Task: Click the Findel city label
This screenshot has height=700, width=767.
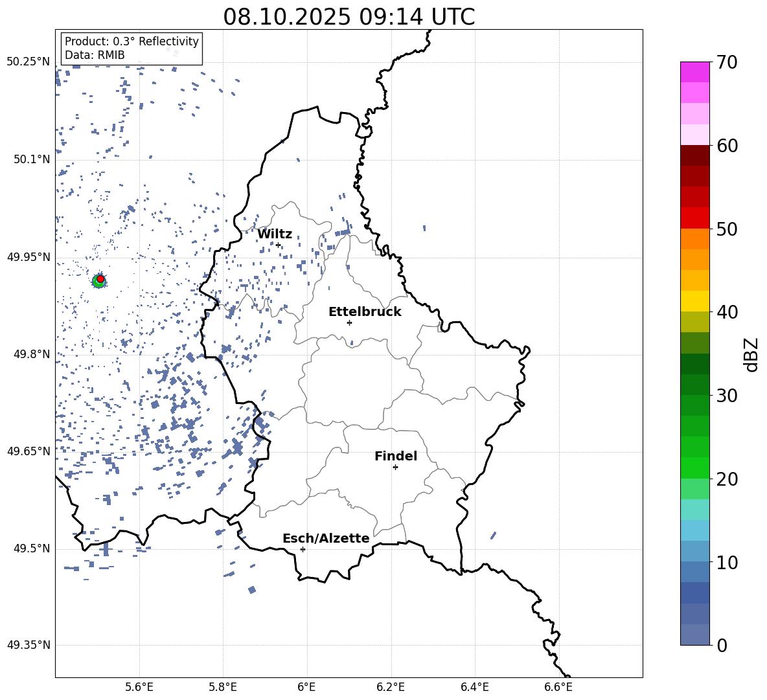Action: [396, 456]
